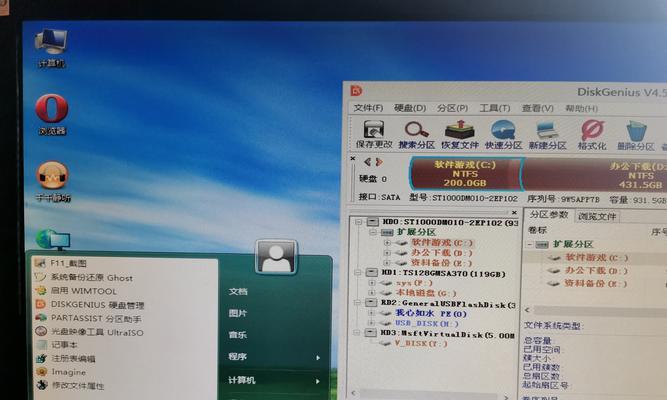Viewport: 667px width, 400px height.
Task: Open 文档 in start menu right pane
Action: [x=238, y=291]
